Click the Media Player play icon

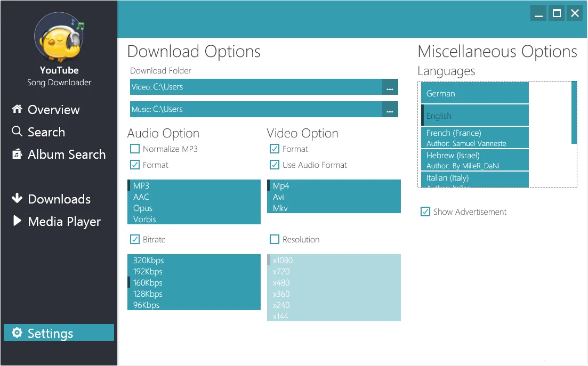[x=17, y=221]
